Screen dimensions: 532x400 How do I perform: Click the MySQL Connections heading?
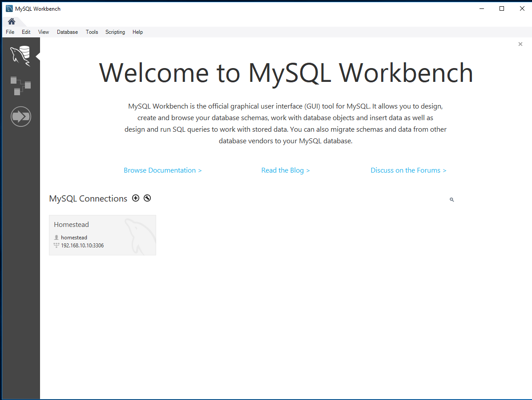tap(88, 198)
